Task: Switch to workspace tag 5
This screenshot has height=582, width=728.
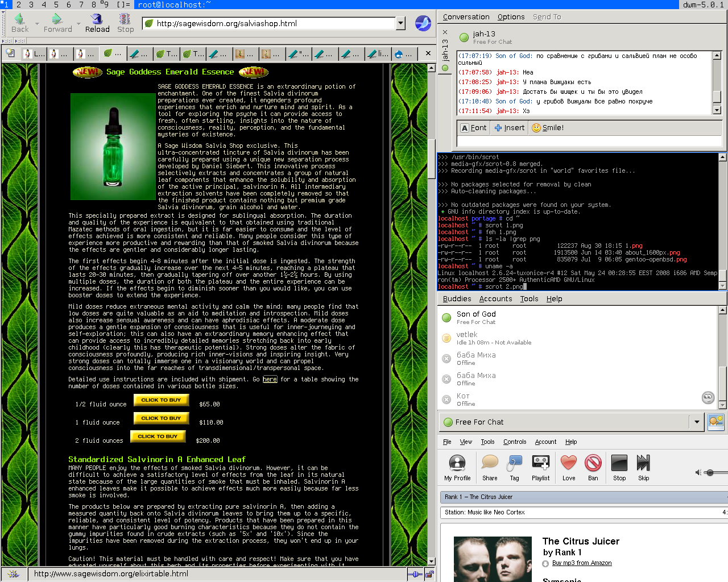Action: pyautogui.click(x=56, y=5)
